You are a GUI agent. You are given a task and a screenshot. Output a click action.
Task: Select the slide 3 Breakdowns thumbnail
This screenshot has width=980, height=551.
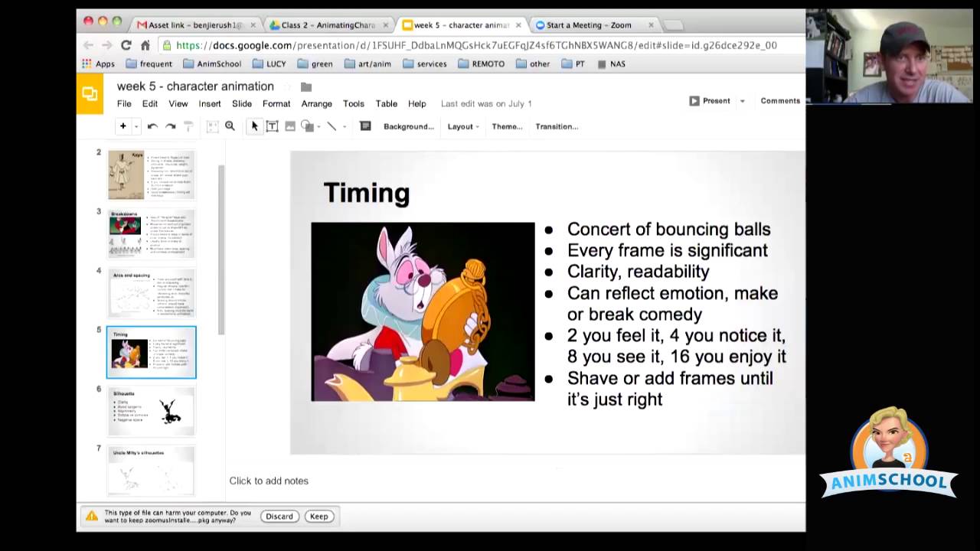(x=152, y=234)
